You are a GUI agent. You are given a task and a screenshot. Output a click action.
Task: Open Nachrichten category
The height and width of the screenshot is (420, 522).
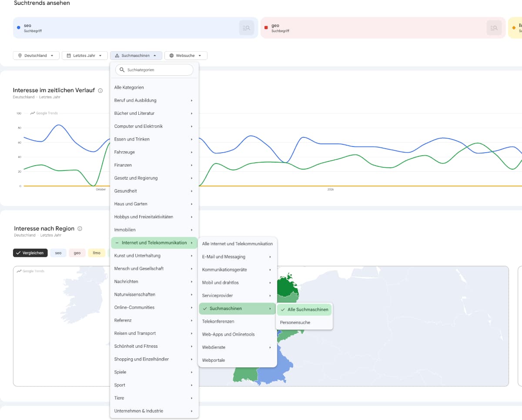click(x=154, y=282)
